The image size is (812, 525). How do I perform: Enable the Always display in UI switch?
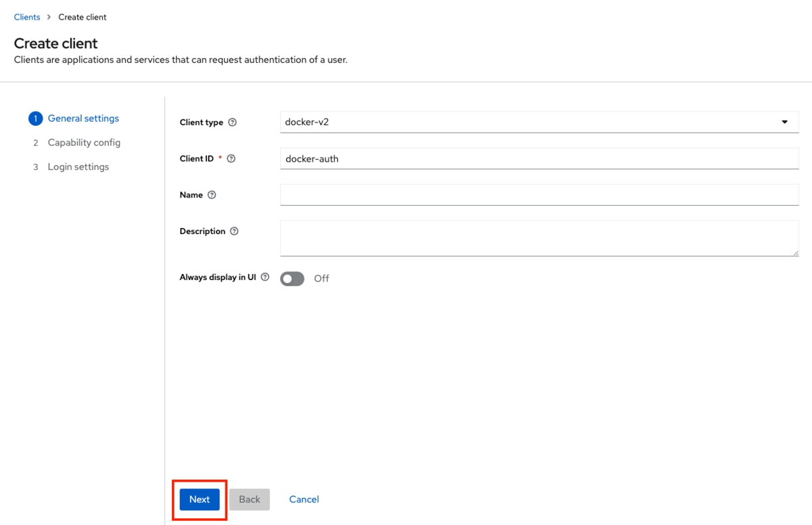coord(292,278)
